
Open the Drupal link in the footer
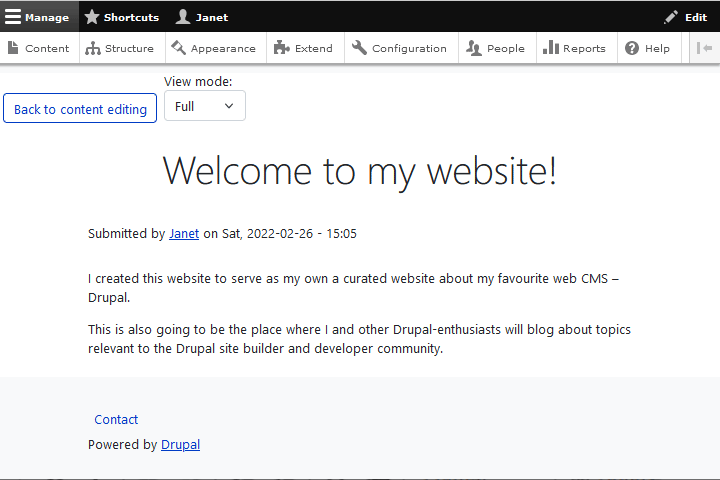(180, 445)
